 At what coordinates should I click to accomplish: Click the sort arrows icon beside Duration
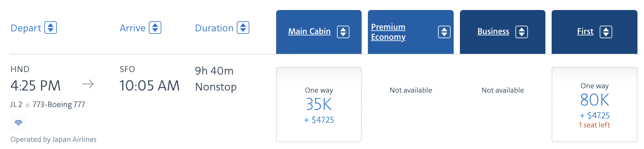243,28
